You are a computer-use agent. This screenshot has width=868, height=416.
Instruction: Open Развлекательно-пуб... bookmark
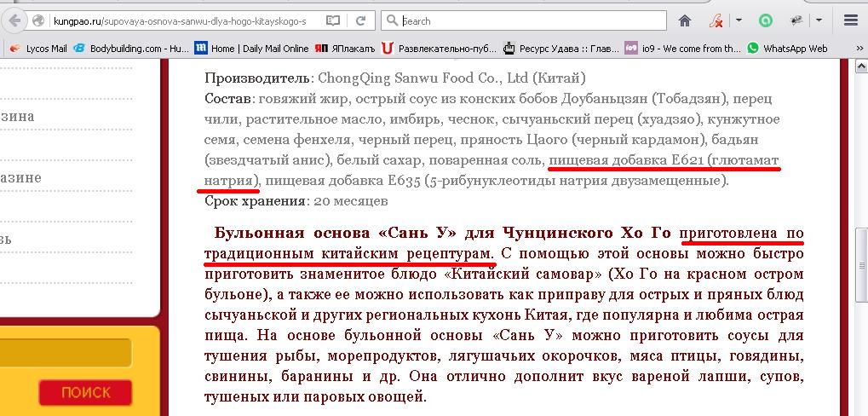(439, 49)
